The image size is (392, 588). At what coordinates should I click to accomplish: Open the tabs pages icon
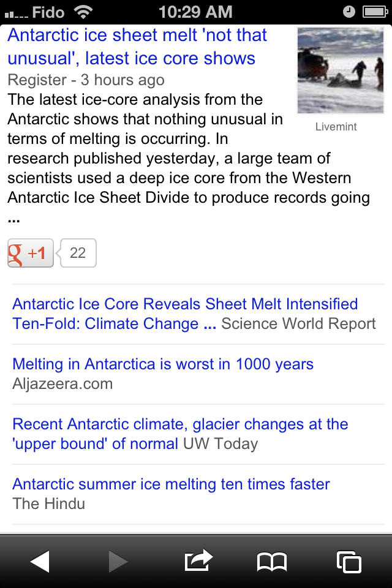coord(349,561)
